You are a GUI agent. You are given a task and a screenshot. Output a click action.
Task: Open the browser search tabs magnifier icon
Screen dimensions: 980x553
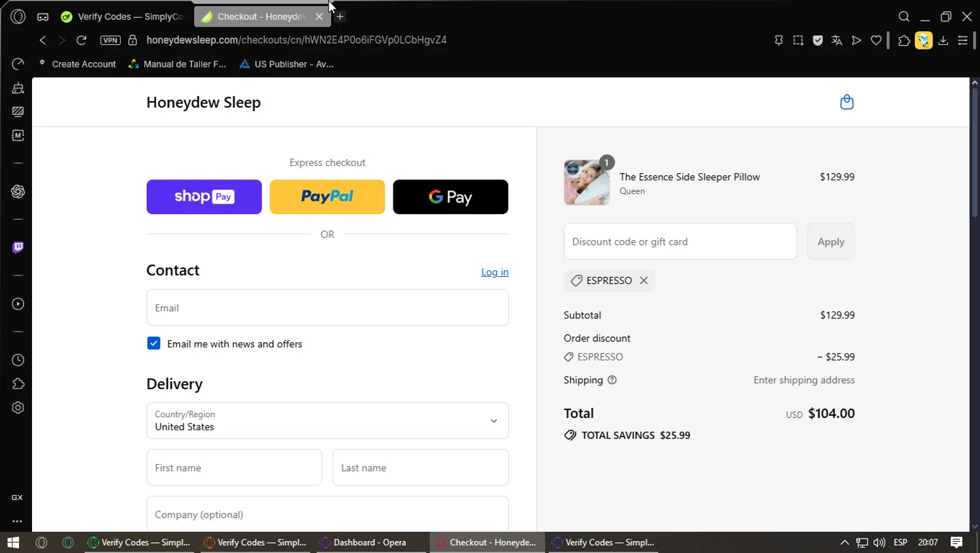[x=904, y=17]
